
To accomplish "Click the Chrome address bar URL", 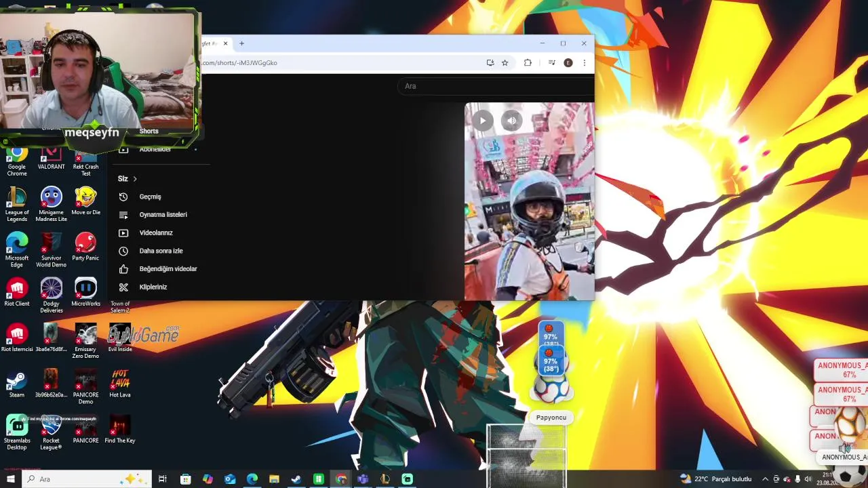I will [239, 63].
